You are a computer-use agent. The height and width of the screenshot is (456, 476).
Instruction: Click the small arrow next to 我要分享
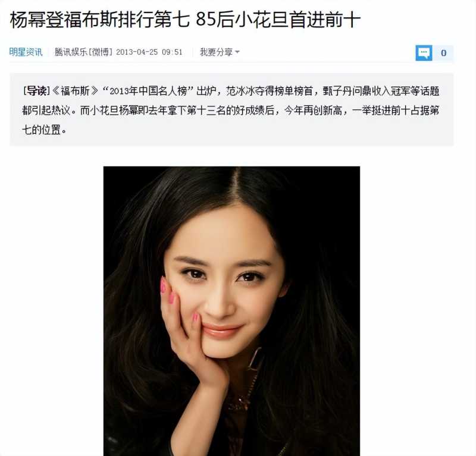[237, 52]
